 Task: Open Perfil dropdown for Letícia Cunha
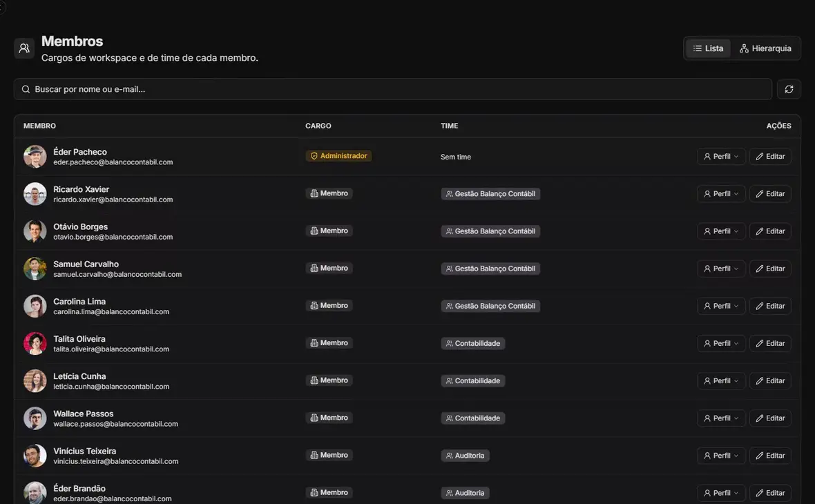pos(721,381)
